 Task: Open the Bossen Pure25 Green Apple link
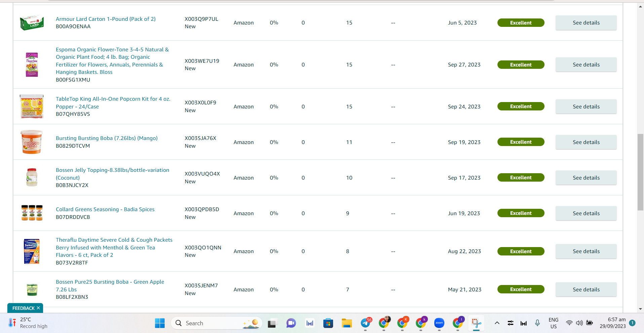(110, 286)
